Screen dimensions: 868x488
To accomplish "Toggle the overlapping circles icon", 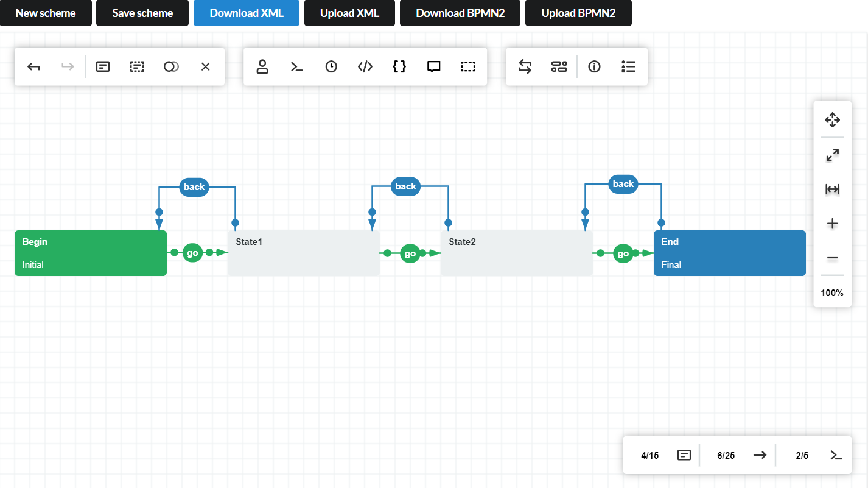I will [x=171, y=67].
